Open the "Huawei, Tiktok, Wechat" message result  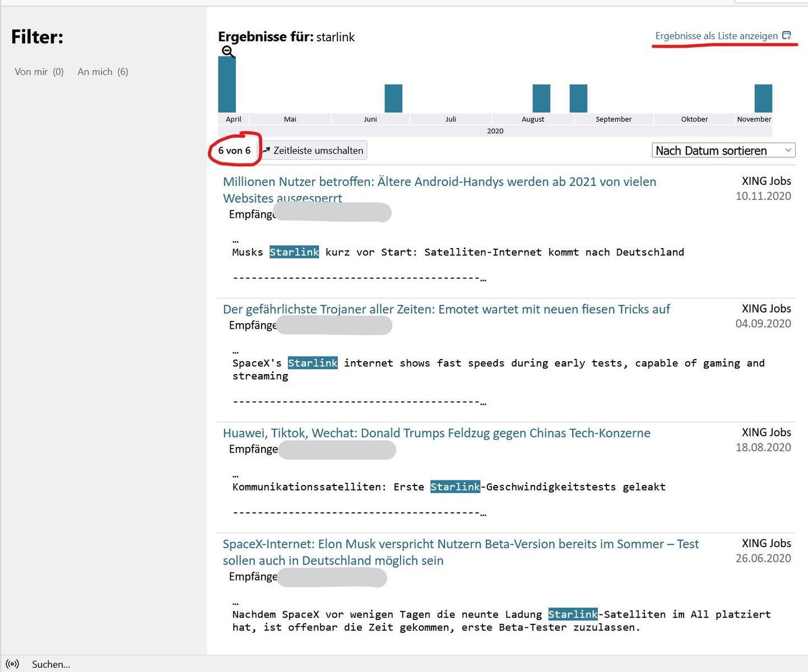pos(436,433)
